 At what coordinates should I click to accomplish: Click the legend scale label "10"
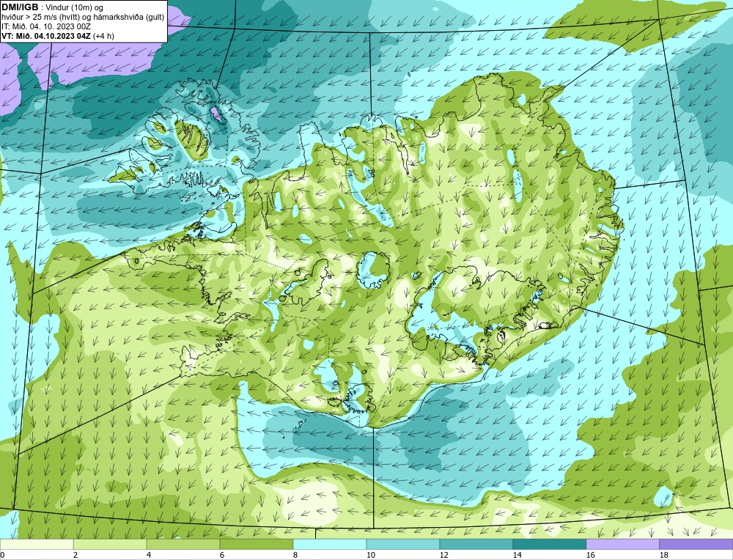(x=370, y=555)
